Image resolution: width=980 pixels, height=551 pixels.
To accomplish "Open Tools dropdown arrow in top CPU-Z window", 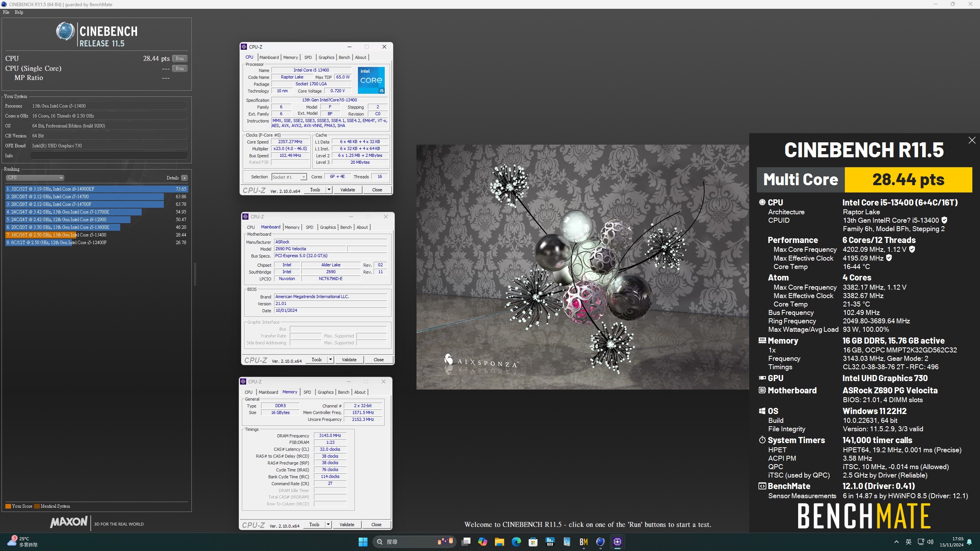I will click(x=328, y=190).
